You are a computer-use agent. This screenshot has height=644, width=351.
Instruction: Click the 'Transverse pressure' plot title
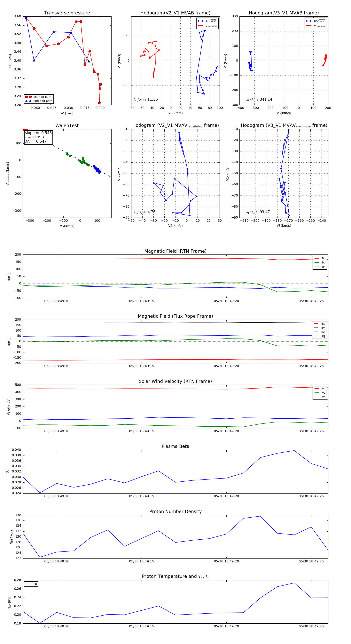[x=67, y=13]
